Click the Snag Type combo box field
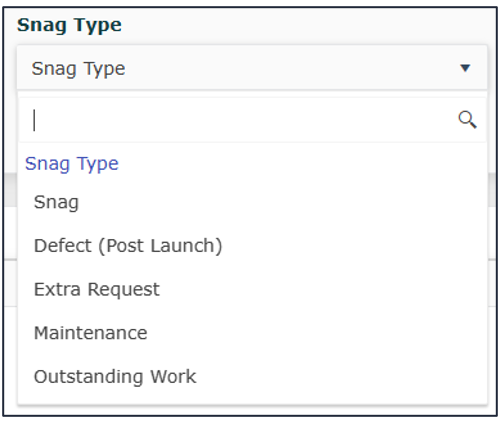This screenshot has width=502, height=424. click(252, 68)
